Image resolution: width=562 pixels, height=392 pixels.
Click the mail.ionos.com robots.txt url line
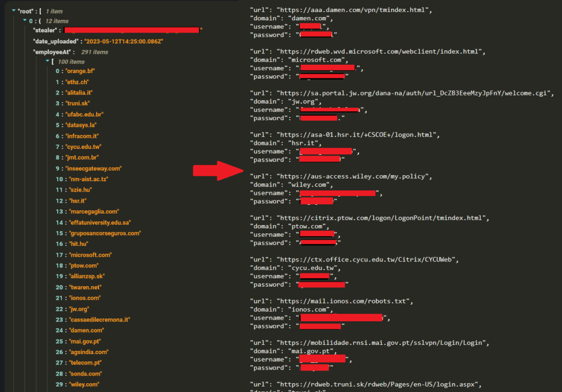click(331, 301)
